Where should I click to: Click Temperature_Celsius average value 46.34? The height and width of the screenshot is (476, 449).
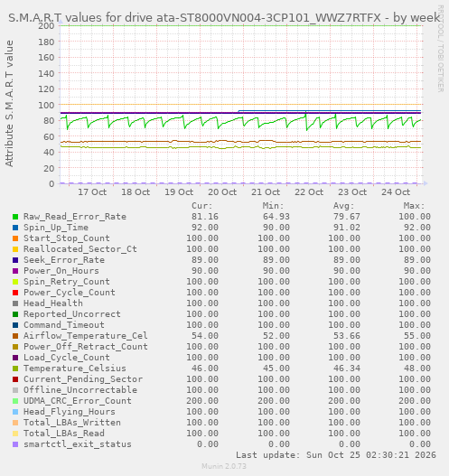347,369
